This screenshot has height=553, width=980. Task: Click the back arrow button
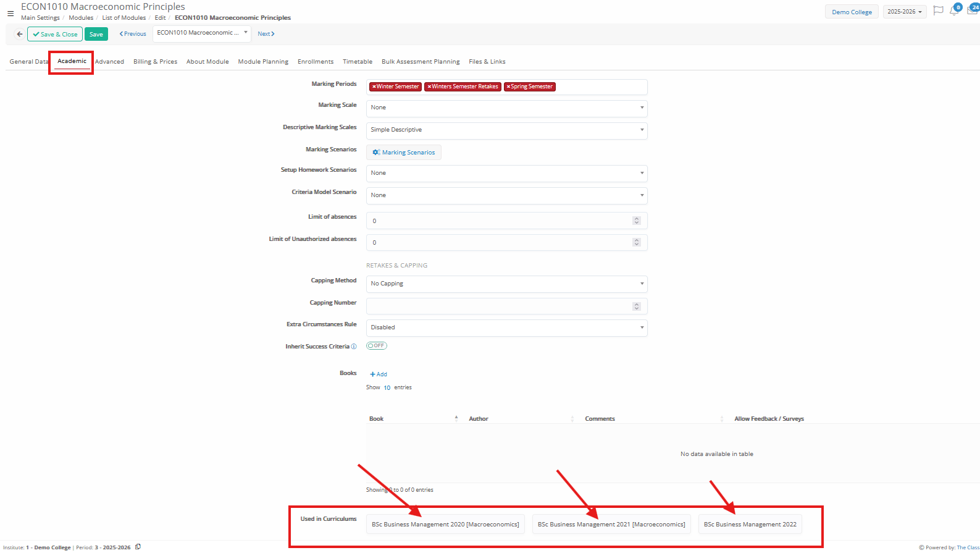pyautogui.click(x=20, y=34)
